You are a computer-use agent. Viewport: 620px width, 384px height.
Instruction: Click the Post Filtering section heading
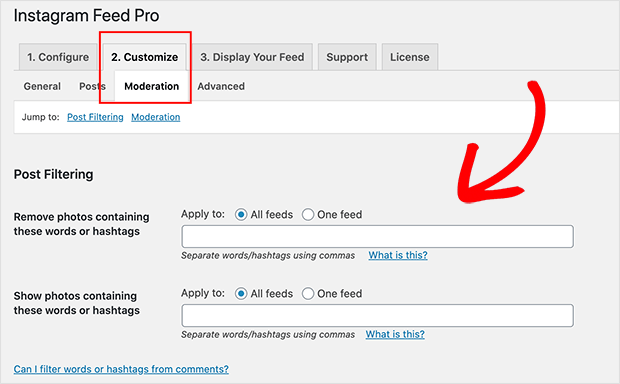coord(53,174)
